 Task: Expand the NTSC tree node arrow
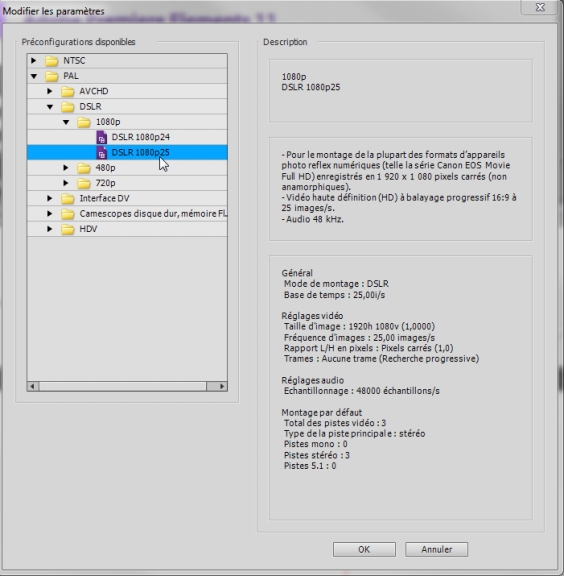click(x=33, y=60)
